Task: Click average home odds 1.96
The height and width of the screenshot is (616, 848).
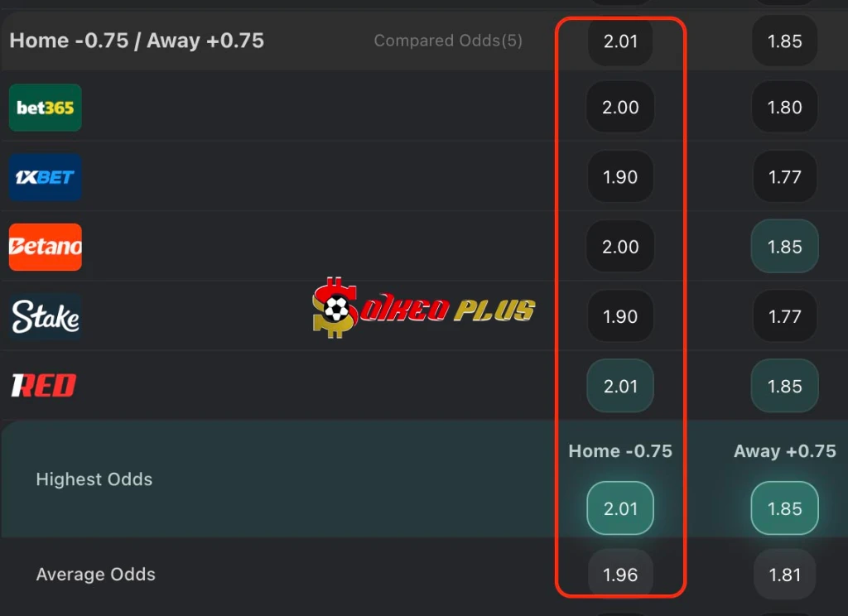Action: [x=620, y=575]
